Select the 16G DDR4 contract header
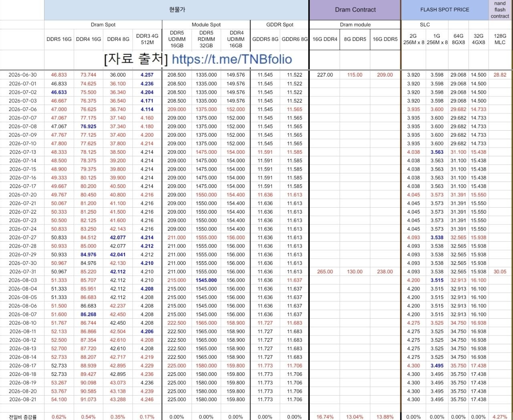 click(325, 39)
